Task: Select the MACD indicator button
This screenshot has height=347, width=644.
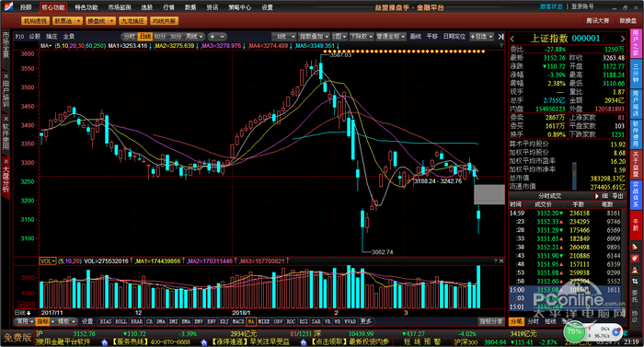Action: coord(238,321)
